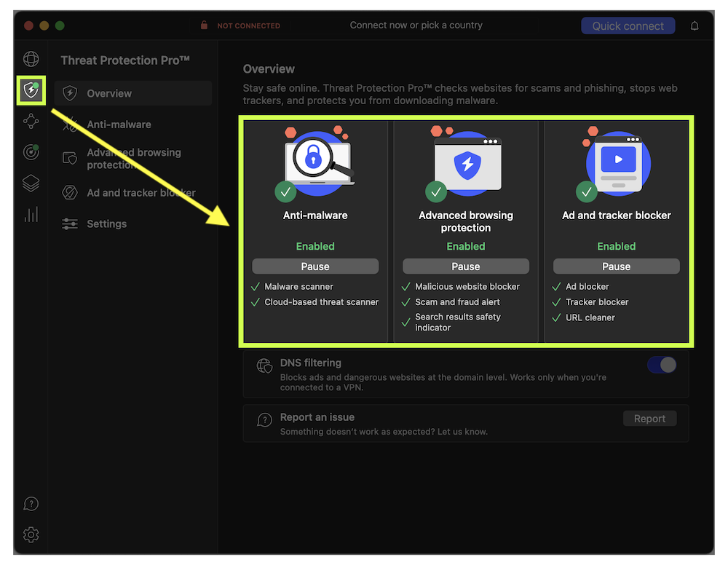Screen dimensions: 728x565
Task: Click Enabled status under Advanced browsing protection
Action: click(x=466, y=246)
